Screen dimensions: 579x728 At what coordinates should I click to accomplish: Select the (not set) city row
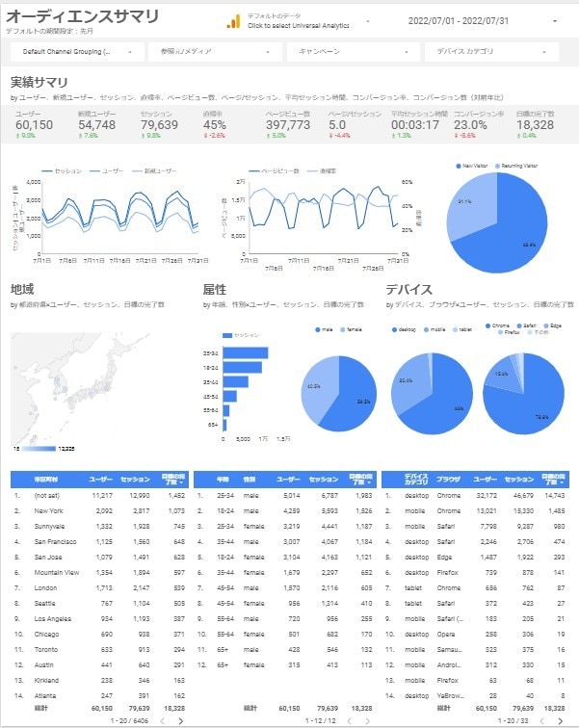pos(100,495)
